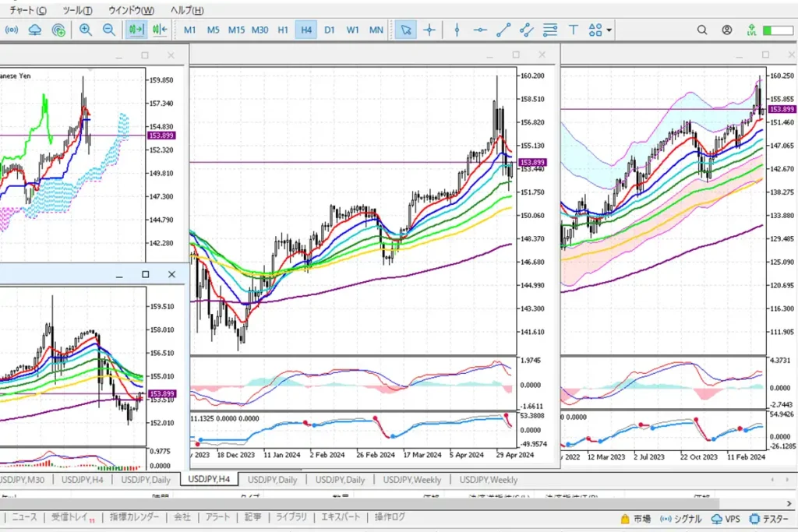Switch to the D1 timeframe
The width and height of the screenshot is (798, 532).
330,30
